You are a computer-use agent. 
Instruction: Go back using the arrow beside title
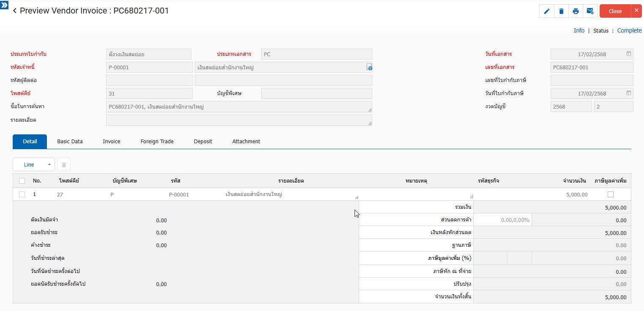15,11
